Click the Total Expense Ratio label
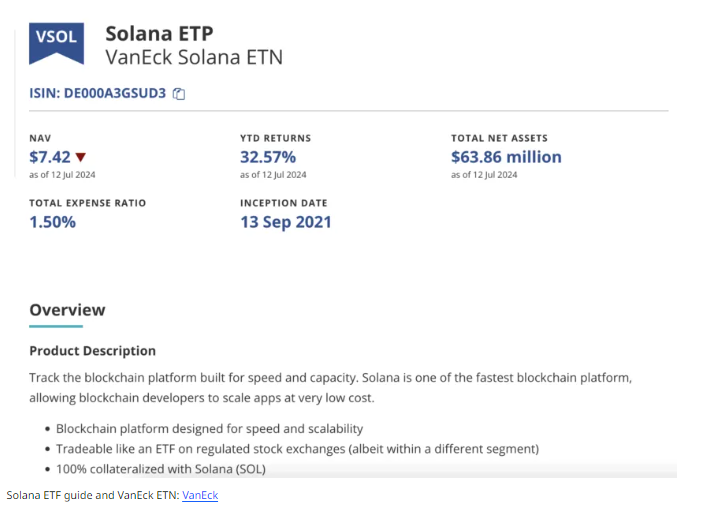 (x=87, y=203)
